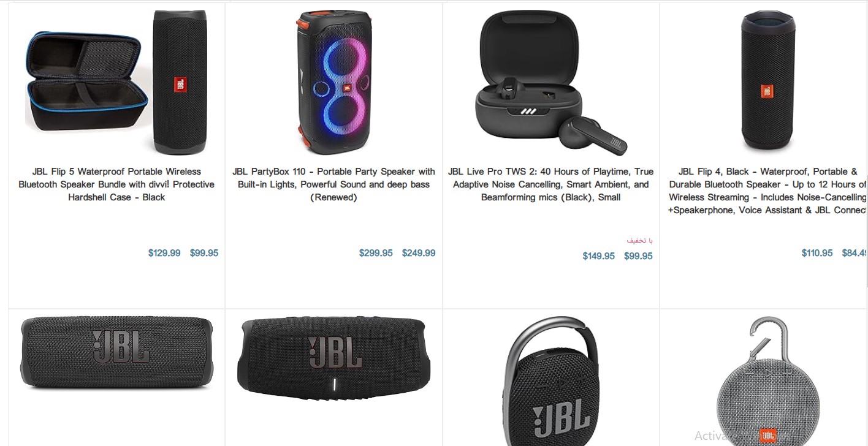Click the JBL PartyBox 110 speaker image

(x=333, y=82)
